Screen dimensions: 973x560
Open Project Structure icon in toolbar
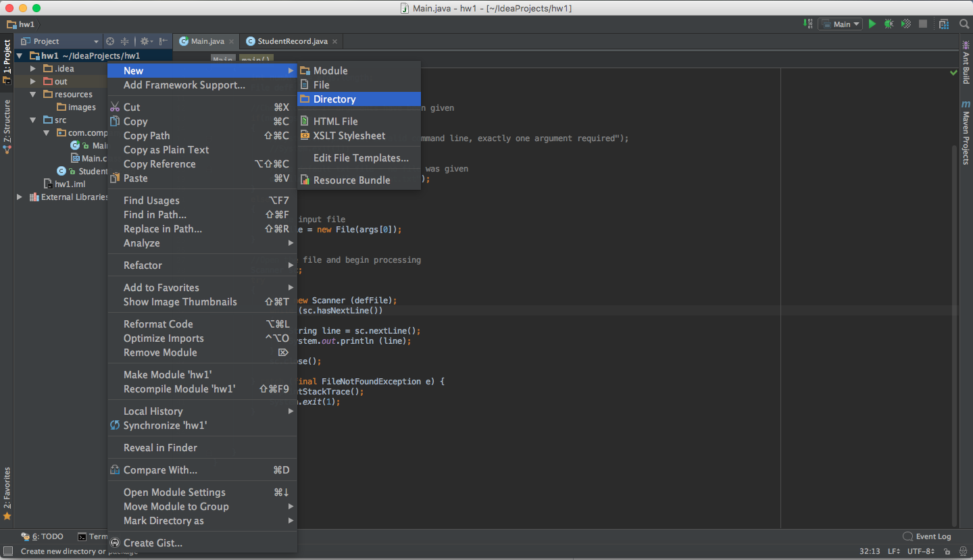coord(944,24)
